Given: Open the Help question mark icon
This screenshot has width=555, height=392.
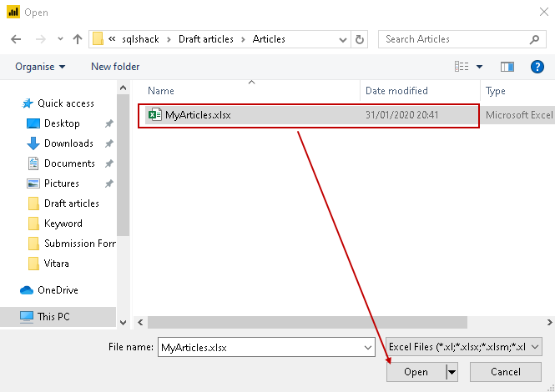Looking at the screenshot, I should 537,67.
